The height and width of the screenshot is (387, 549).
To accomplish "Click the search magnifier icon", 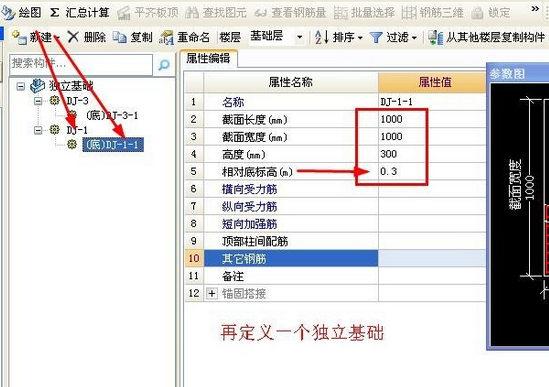I will 164,64.
